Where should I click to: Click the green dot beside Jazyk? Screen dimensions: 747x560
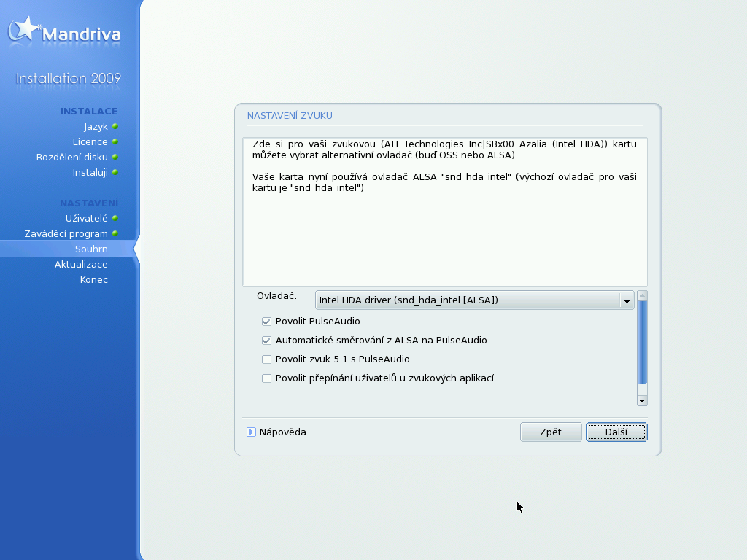pos(115,127)
